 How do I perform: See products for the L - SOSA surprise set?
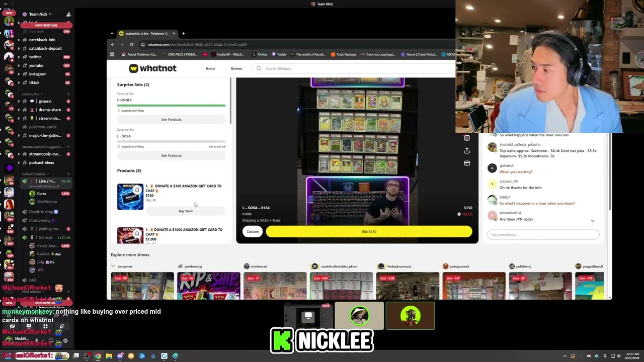click(x=171, y=155)
